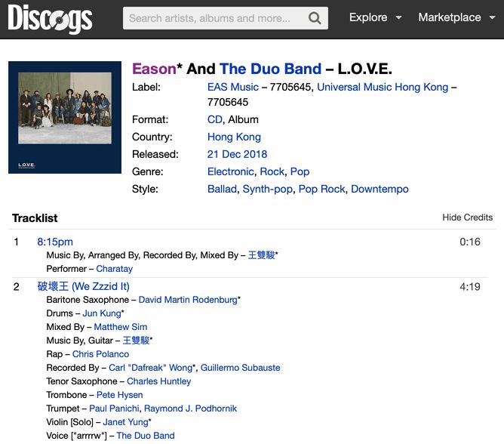View Matthew Sim's credit page
The image size is (504, 444).
121,327
